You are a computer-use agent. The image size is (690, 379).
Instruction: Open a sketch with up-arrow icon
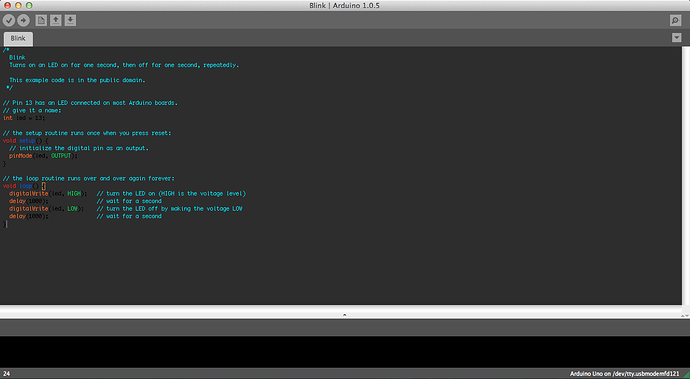pyautogui.click(x=55, y=20)
